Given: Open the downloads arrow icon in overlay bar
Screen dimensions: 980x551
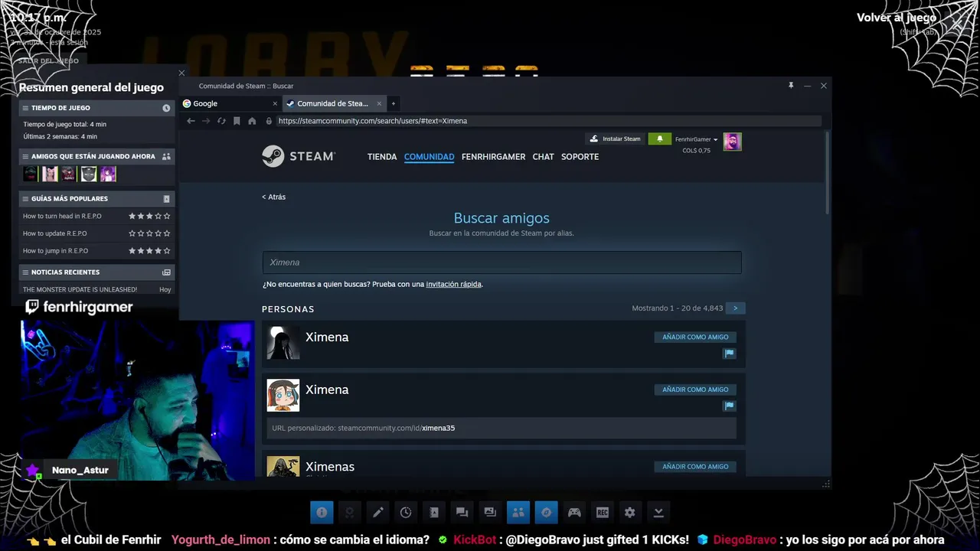Looking at the screenshot, I should point(658,512).
